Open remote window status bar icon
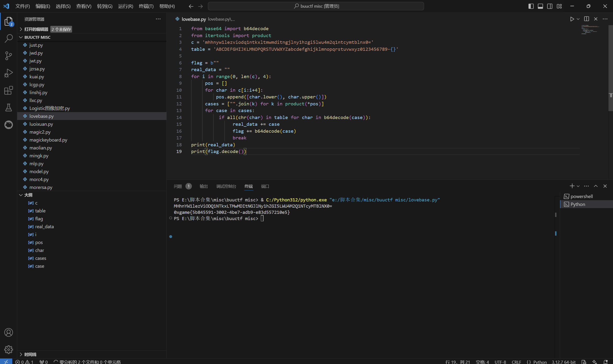 (6, 362)
